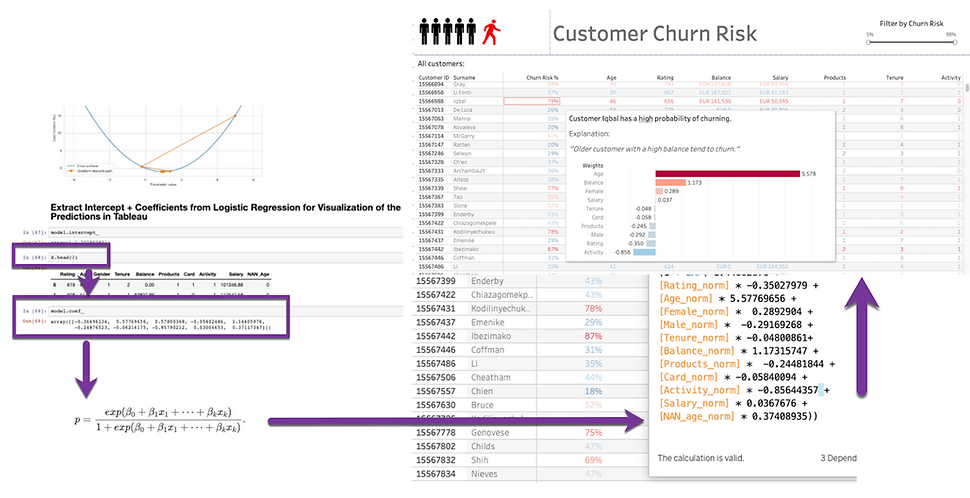The image size is (970, 498).
Task: Select Shaw's 77% churn risk value
Action: [x=552, y=187]
